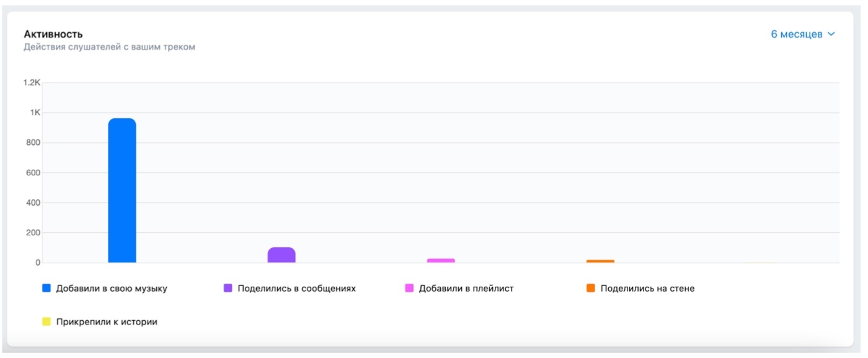Click the yellow square legend icon

point(46,321)
